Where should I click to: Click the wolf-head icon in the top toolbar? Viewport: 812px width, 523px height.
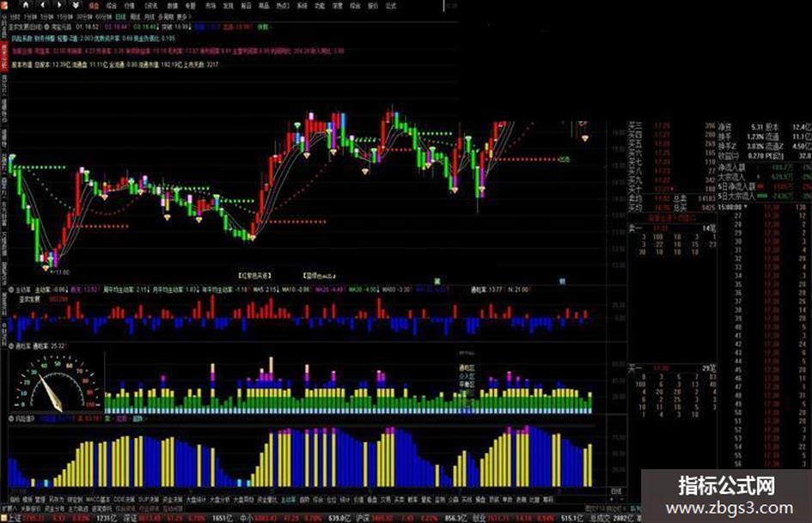(76, 4)
